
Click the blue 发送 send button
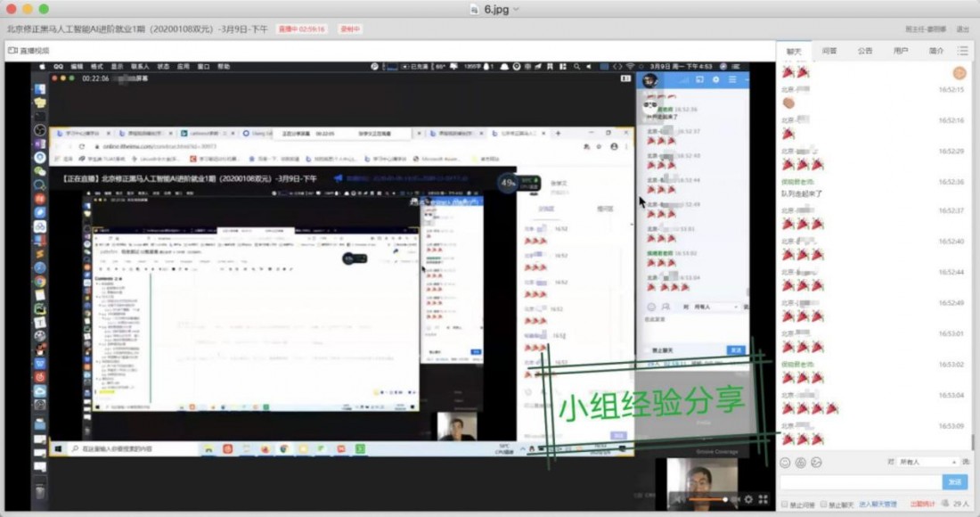pos(954,481)
